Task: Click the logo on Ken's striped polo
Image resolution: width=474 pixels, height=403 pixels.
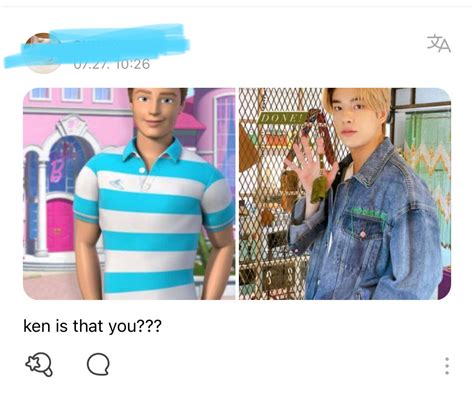Action: [117, 183]
